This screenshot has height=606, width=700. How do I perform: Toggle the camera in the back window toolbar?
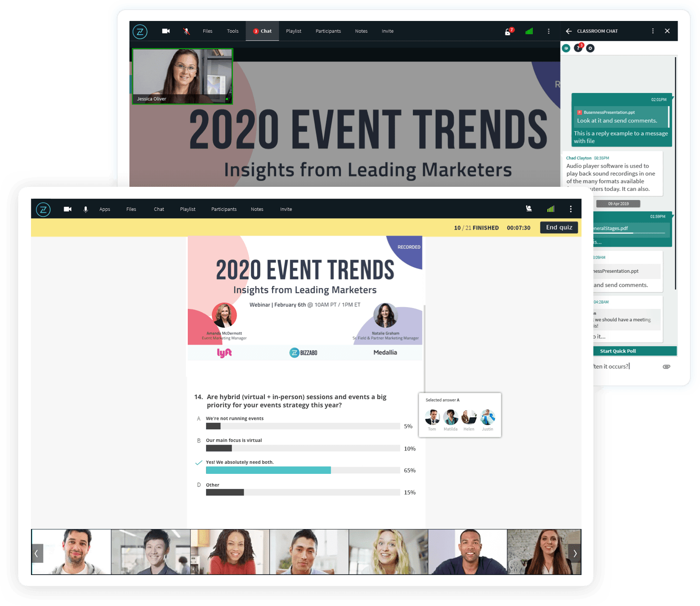pos(166,31)
